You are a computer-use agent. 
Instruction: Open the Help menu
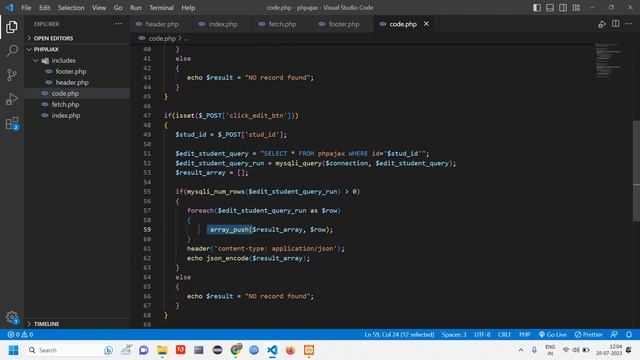pos(188,8)
